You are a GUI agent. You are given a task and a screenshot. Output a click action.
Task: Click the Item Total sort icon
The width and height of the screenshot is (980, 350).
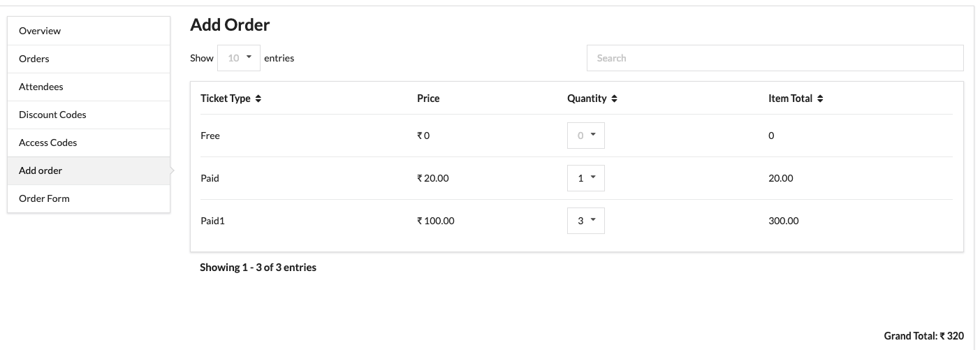click(820, 99)
